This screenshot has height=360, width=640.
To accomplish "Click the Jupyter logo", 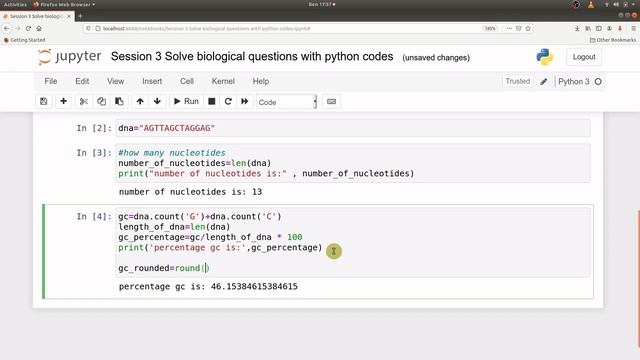I will tap(69, 57).
